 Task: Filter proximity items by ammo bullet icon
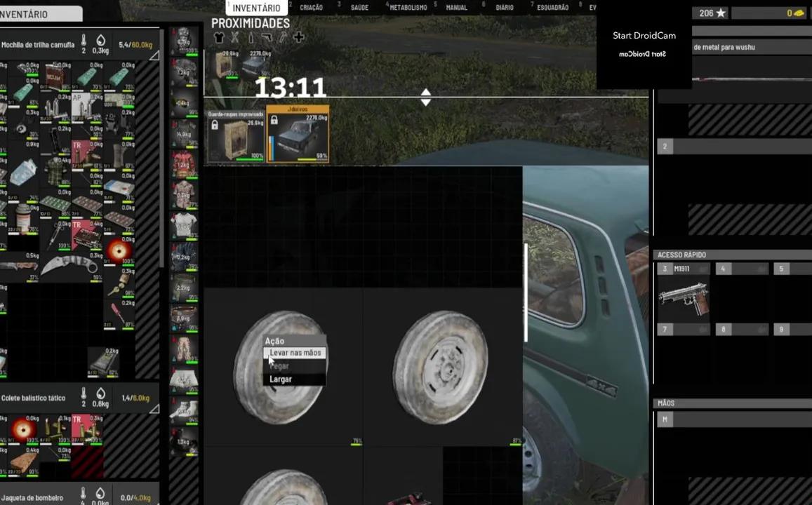coord(251,37)
